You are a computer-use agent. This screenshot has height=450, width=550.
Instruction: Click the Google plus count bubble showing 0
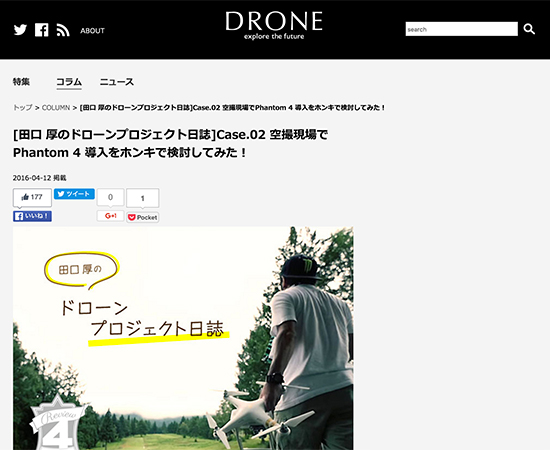click(110, 197)
